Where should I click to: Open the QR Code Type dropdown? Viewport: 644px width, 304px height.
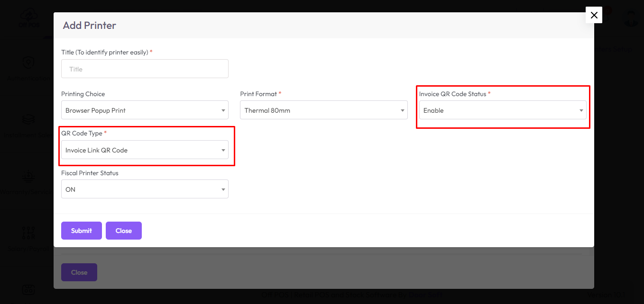[x=145, y=150]
